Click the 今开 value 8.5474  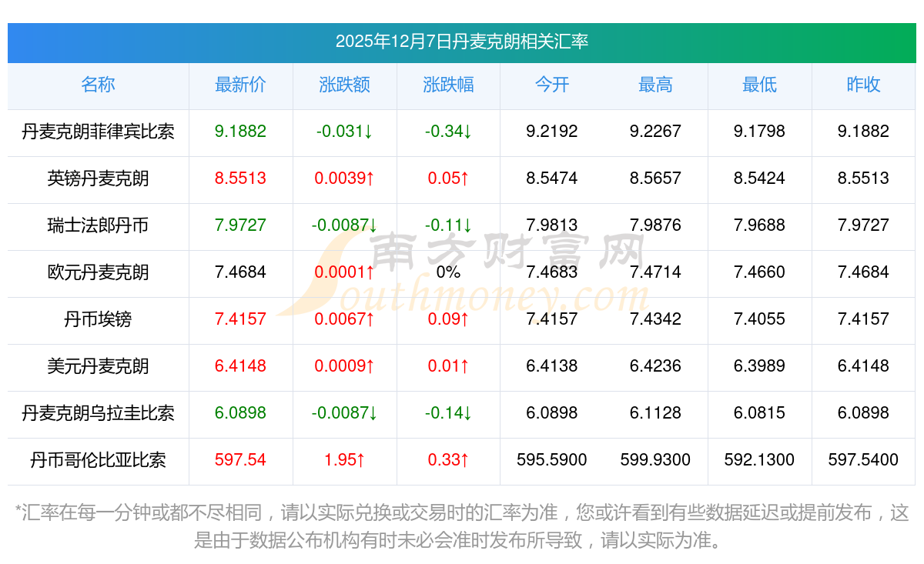click(x=552, y=179)
